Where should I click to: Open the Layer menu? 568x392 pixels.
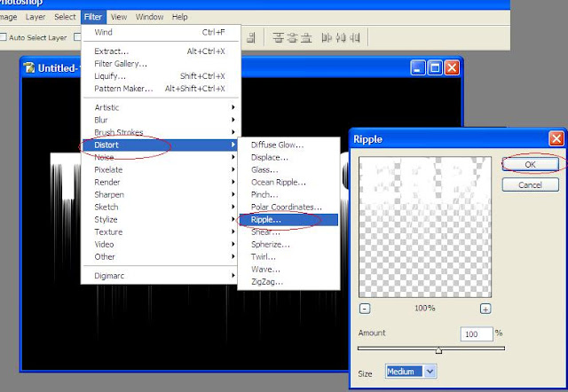(35, 17)
